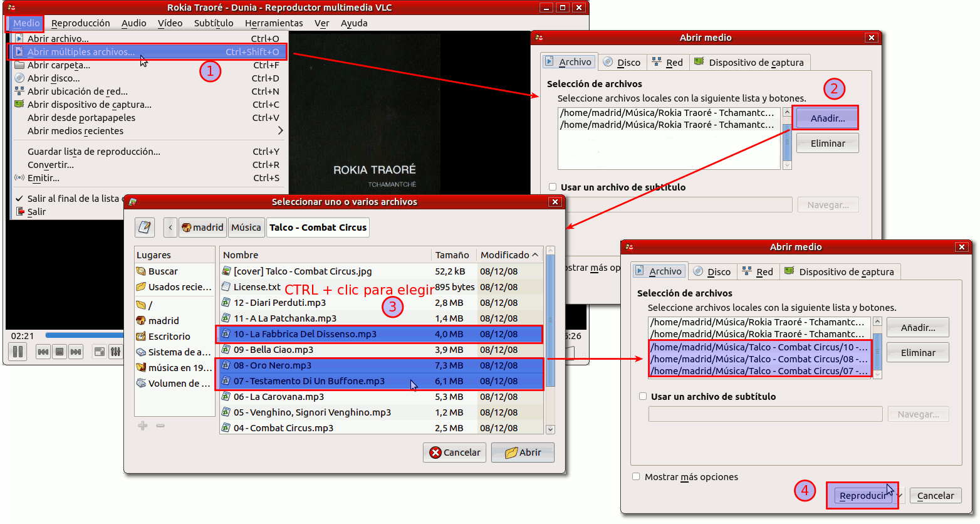Click the VLC seek progress slider

[85, 336]
